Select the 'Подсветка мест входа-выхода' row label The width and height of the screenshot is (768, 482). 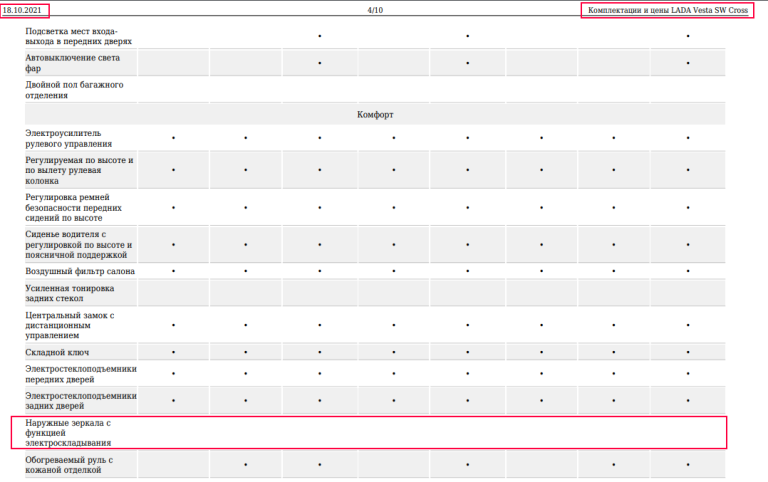tap(78, 36)
